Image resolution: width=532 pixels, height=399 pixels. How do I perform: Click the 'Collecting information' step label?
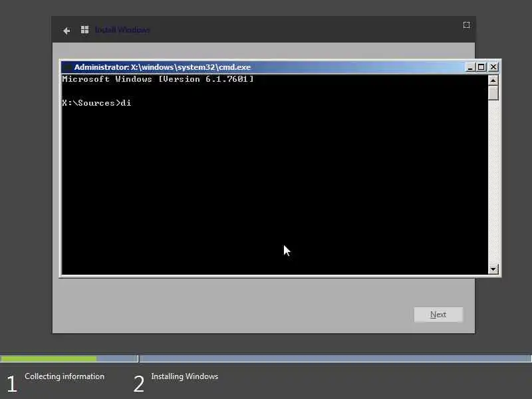click(65, 376)
